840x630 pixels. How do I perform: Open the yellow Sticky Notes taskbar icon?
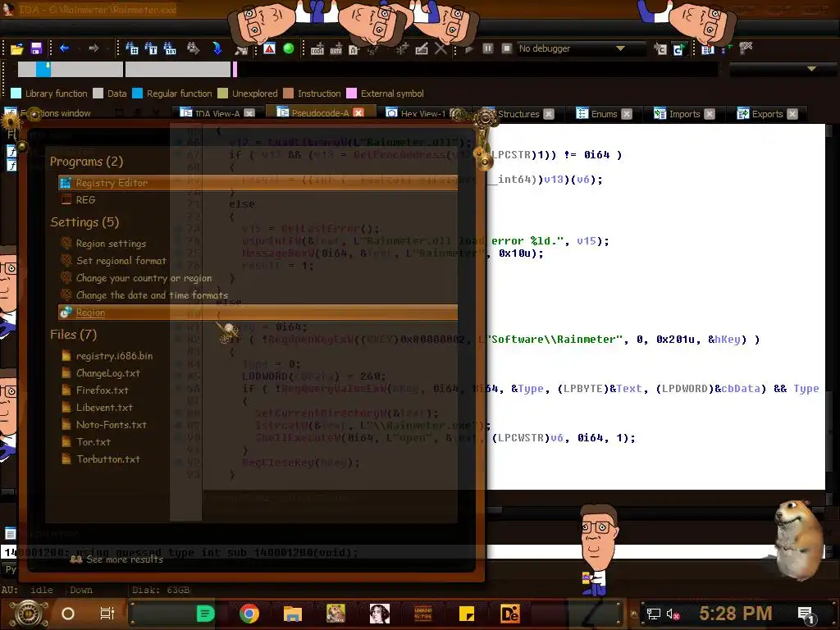466,614
